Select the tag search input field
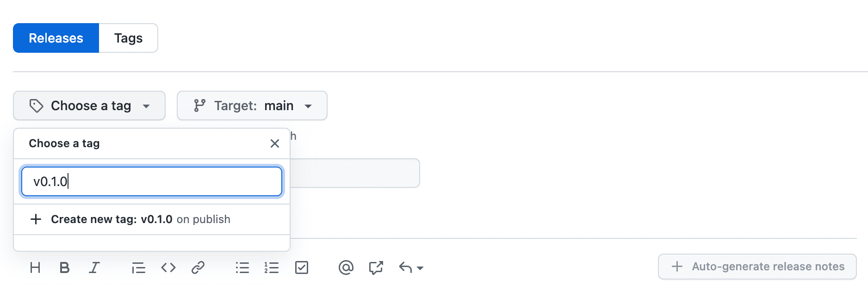 (x=151, y=181)
